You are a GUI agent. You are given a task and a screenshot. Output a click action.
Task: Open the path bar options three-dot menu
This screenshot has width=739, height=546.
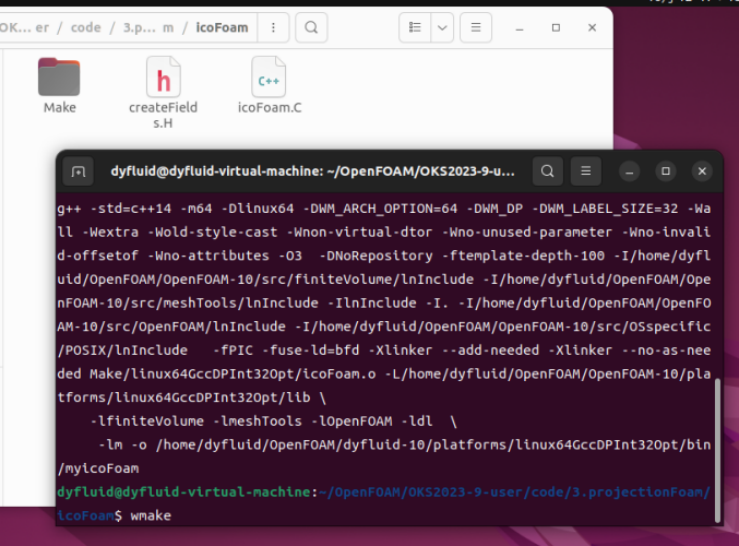click(273, 28)
